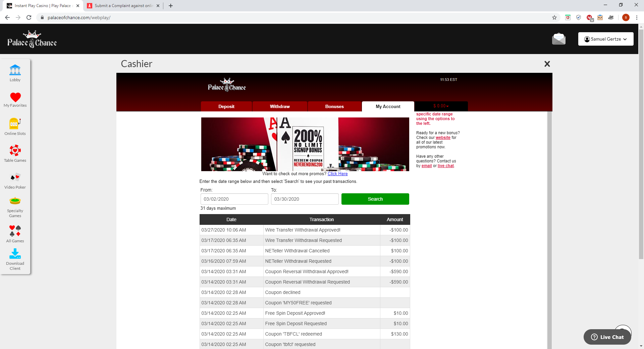Select NETeller Withdrawal Cancelled row
This screenshot has width=644, height=349.
coord(305,251)
